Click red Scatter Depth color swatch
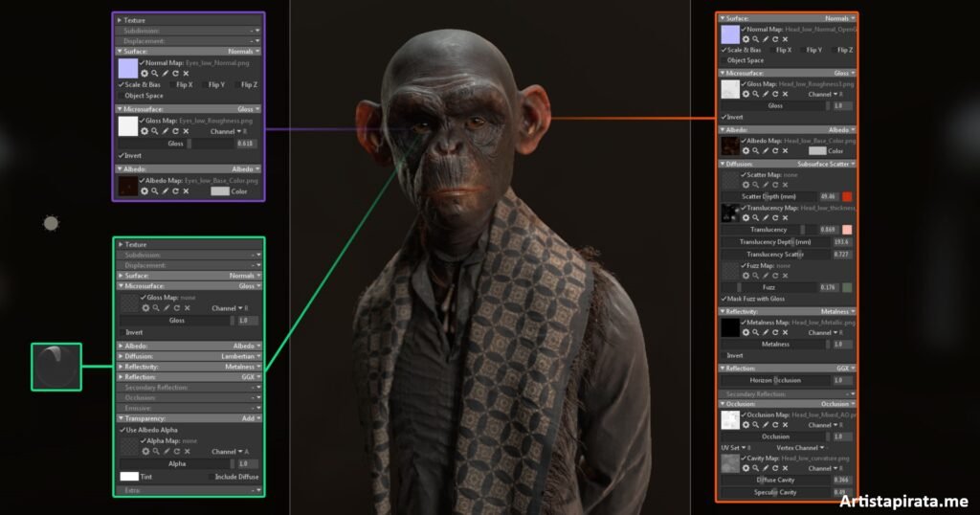This screenshot has width=980, height=515. click(x=847, y=196)
